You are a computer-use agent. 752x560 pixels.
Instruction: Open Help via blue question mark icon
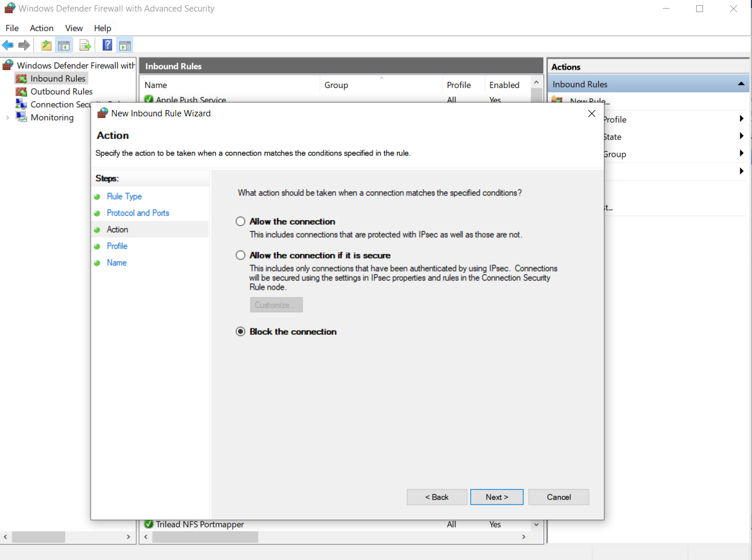point(107,46)
